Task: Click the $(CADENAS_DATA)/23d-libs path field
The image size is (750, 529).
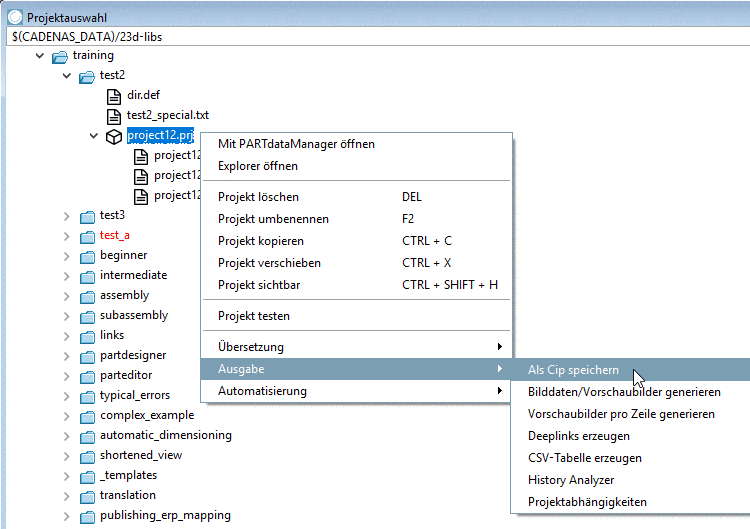Action: 378,37
